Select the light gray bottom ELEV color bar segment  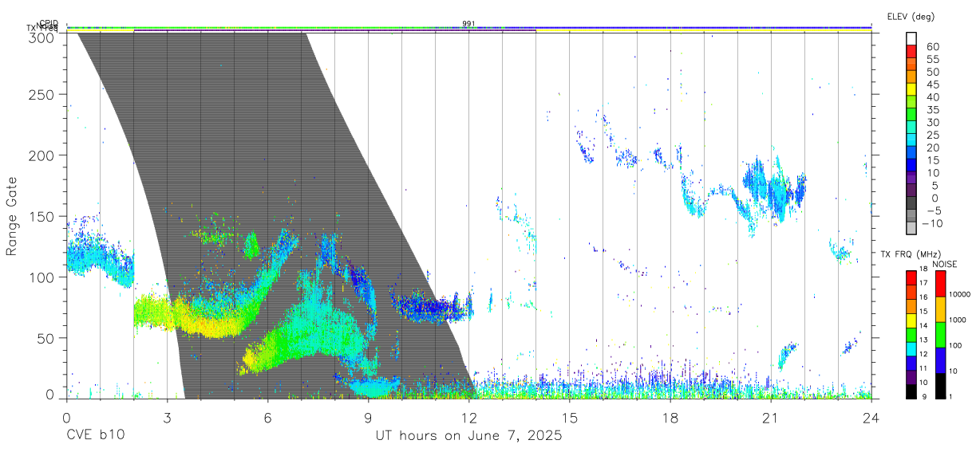point(911,226)
